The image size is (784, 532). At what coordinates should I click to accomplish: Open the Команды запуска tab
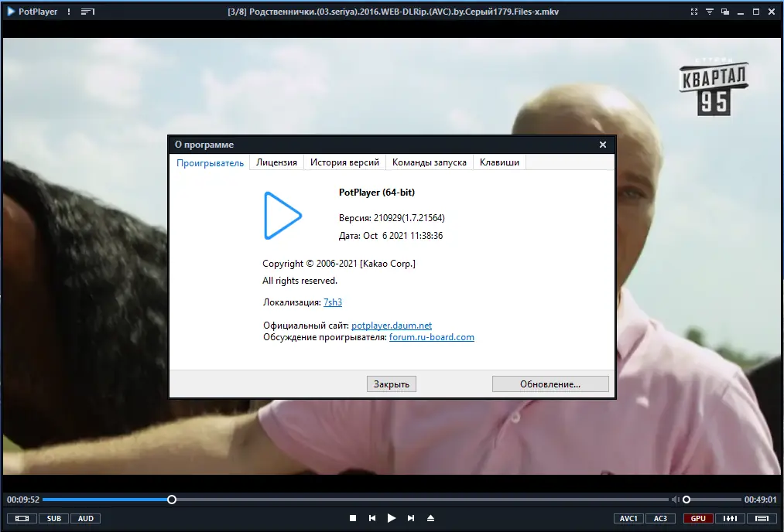coord(429,162)
